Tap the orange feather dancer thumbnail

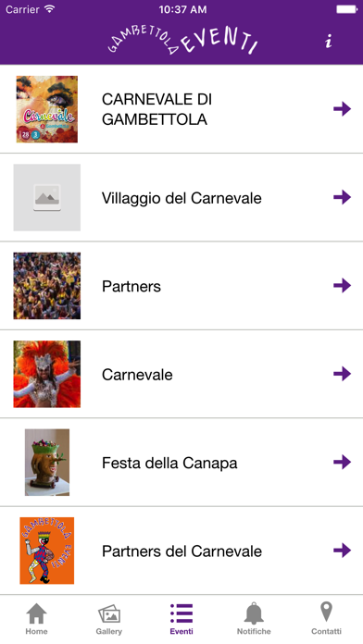click(x=47, y=374)
